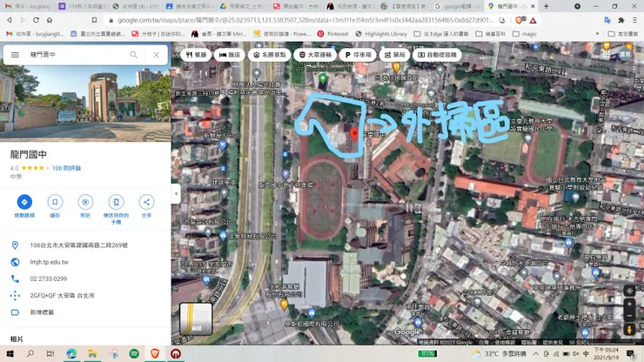Open the Windows Start menu
The height and width of the screenshot is (362, 644).
click(10, 354)
